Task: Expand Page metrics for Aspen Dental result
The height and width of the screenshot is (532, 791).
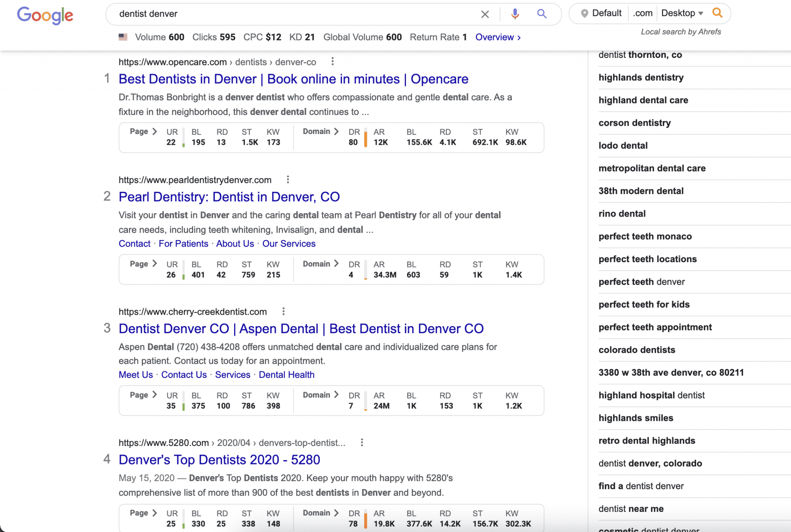Action: coord(143,395)
